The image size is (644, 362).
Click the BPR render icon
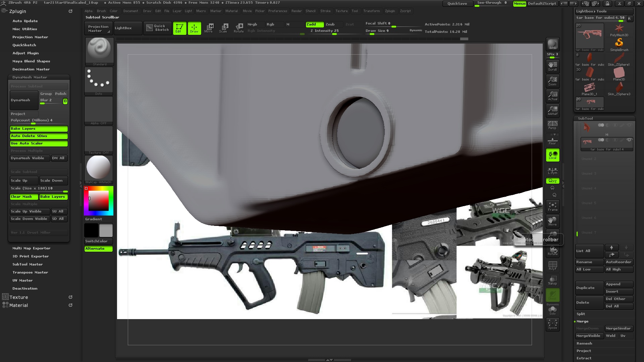[x=552, y=44]
